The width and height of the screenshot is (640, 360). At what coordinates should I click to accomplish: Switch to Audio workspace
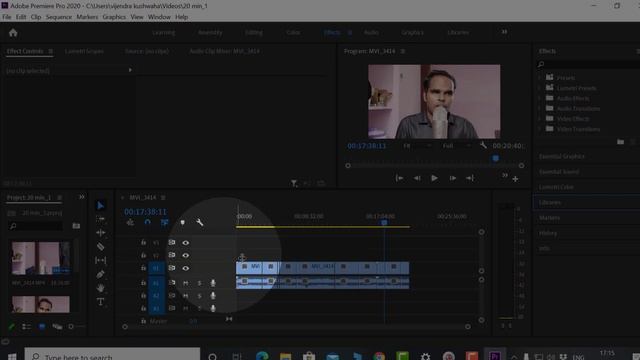tap(371, 32)
